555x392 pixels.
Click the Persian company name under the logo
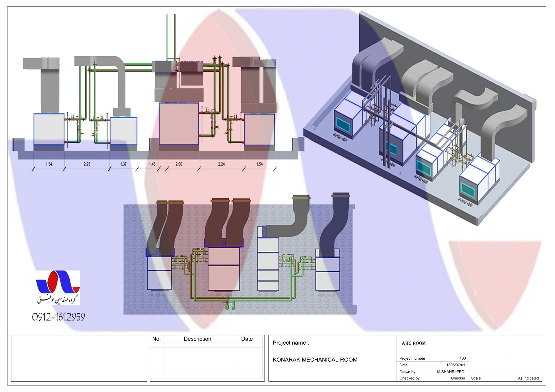(58, 300)
